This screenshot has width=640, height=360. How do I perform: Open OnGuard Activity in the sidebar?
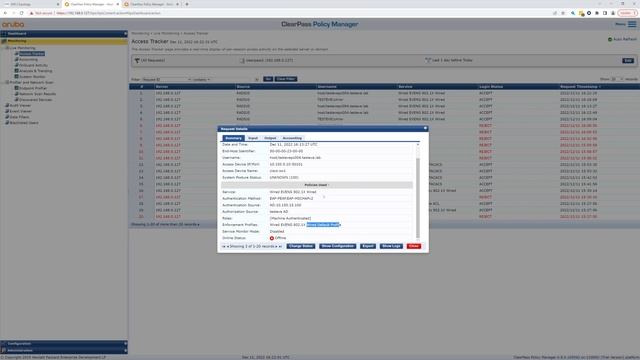[33, 65]
